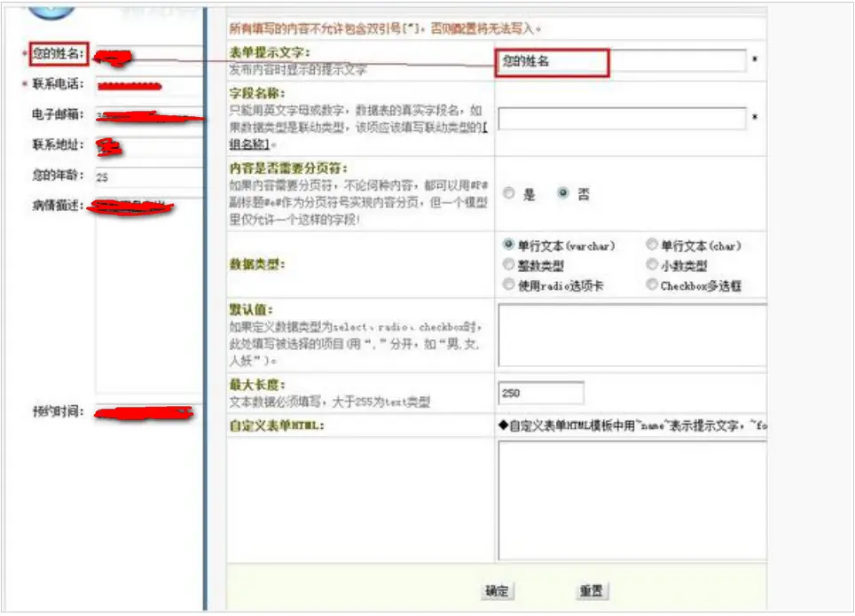Focus the 您的姓名 field in left form
The width and height of the screenshot is (855, 616).
tap(149, 55)
